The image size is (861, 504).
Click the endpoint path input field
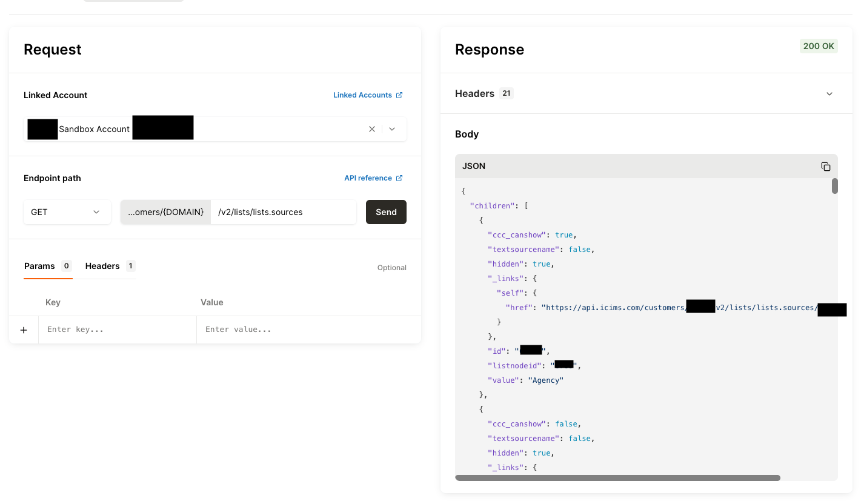[283, 212]
